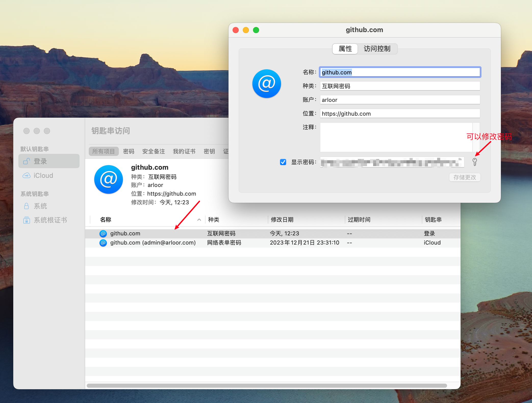Click the 位置 field with https://github.com
The image size is (532, 403).
pos(400,114)
